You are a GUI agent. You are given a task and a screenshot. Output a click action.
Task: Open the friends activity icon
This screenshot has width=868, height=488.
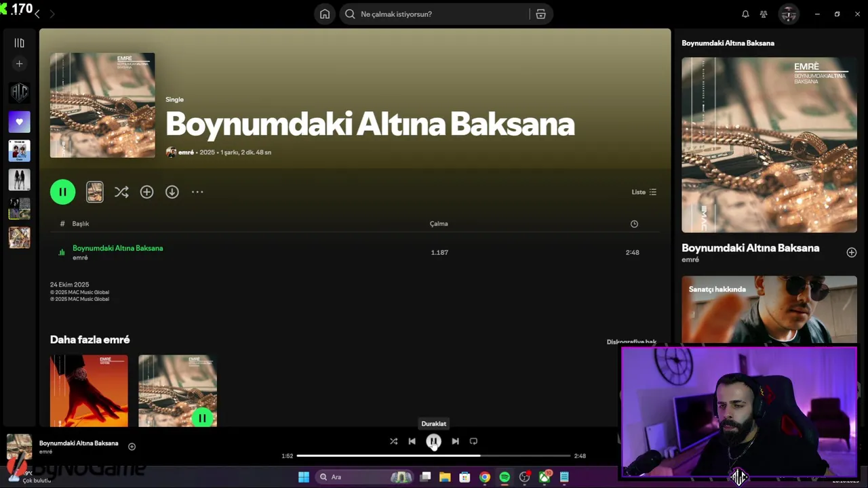click(764, 14)
